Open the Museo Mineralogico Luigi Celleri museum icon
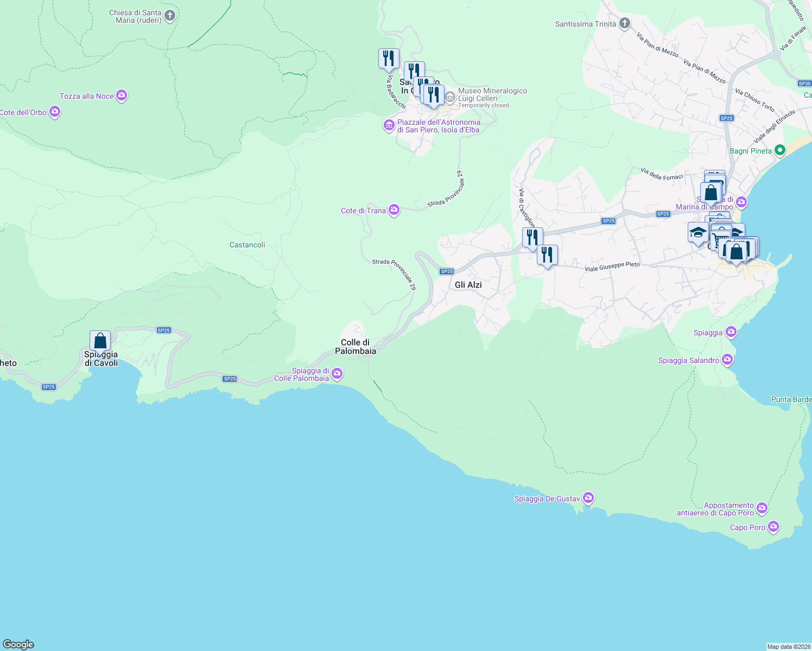 tap(449, 97)
